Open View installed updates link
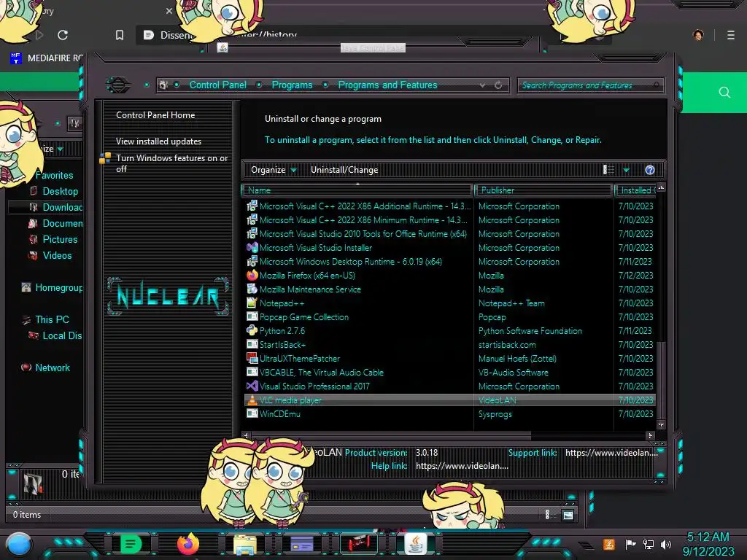Image resolution: width=747 pixels, height=560 pixels. pos(158,141)
